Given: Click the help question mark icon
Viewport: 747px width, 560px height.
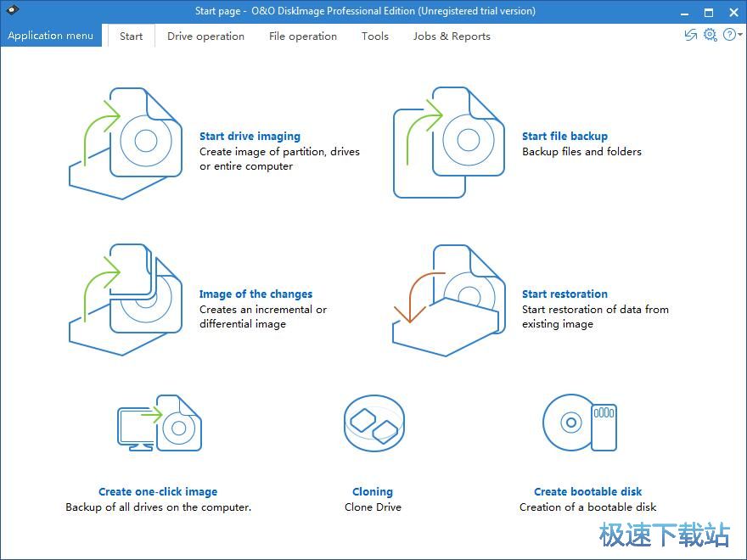Looking at the screenshot, I should 729,35.
